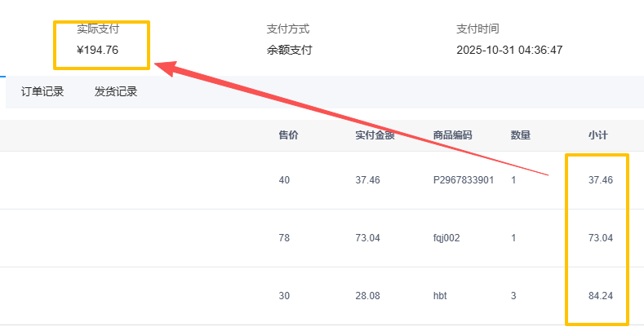The image size is (644, 331).
Task: Click the 28.08 paid amount cell
Action: point(367,296)
